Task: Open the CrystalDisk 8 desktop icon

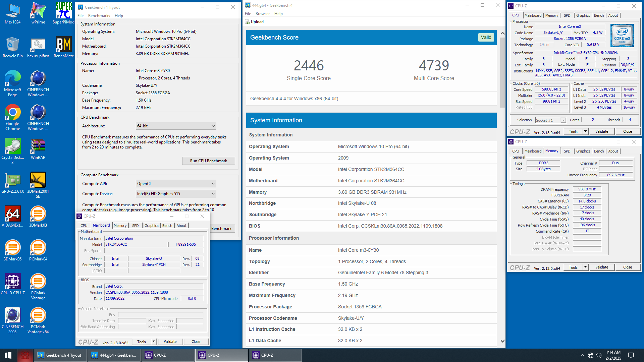Action: (12, 151)
